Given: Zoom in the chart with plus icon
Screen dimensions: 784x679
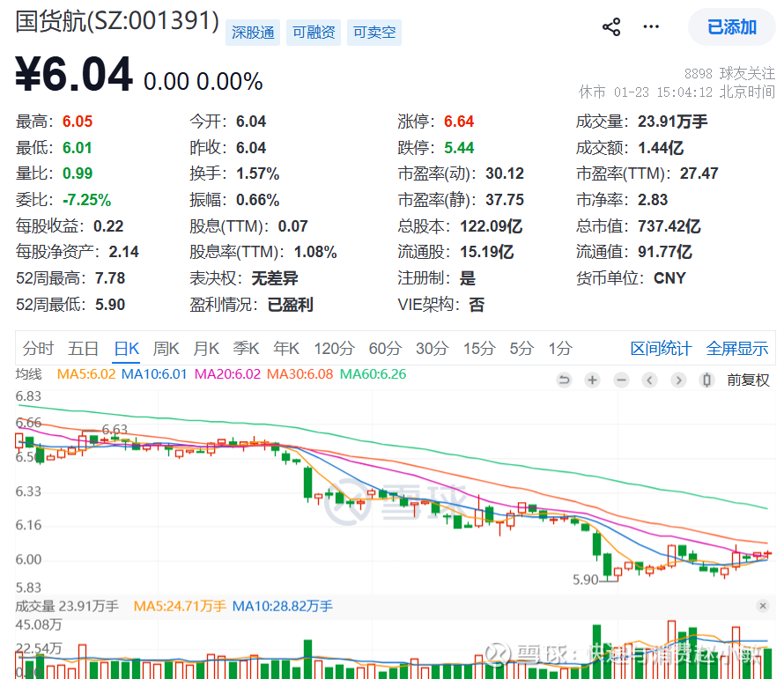Looking at the screenshot, I should coord(593,380).
